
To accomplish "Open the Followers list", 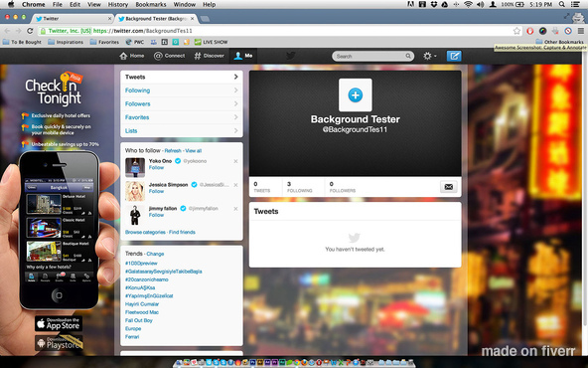I will 182,104.
